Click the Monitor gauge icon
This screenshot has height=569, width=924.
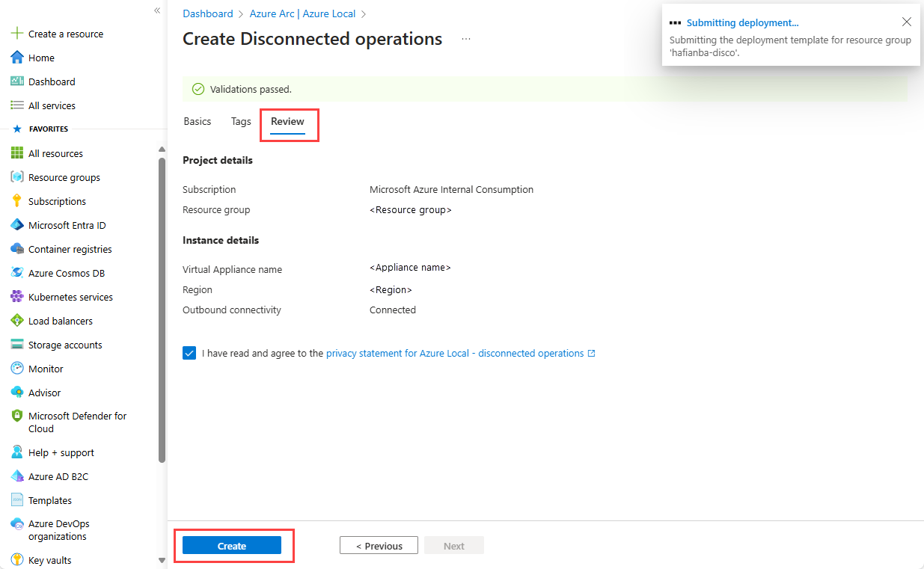pos(17,369)
